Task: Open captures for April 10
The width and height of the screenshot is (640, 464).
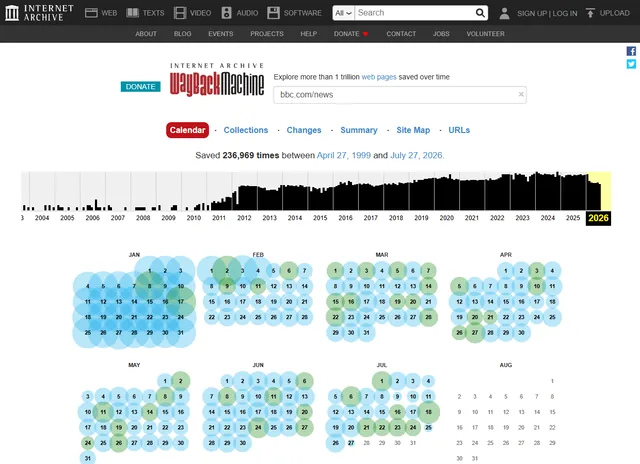Action: click(x=537, y=286)
